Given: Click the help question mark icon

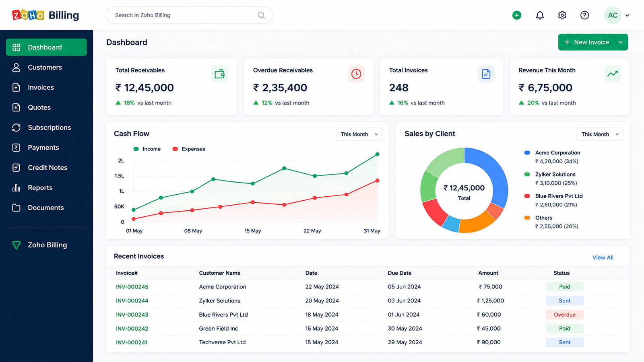Looking at the screenshot, I should point(585,15).
